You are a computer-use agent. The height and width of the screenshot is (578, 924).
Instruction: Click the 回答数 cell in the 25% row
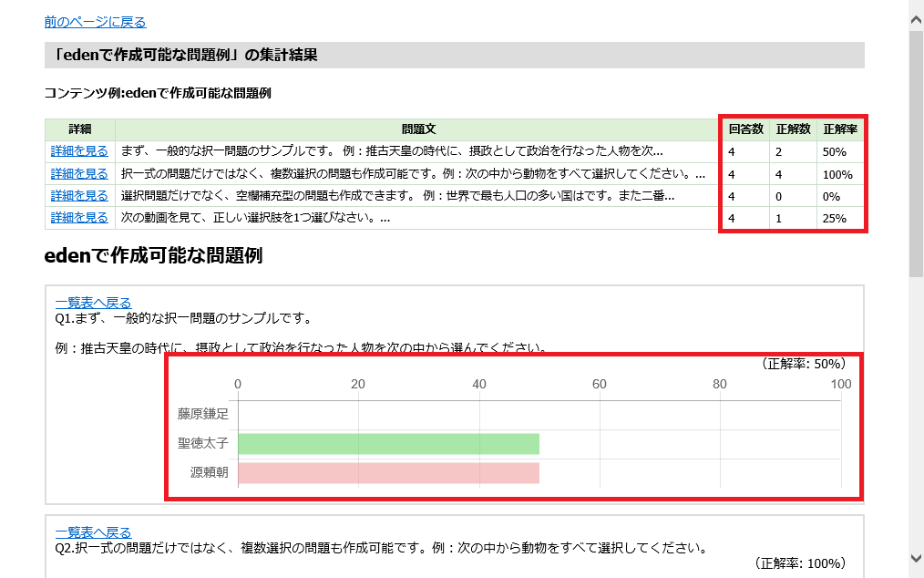[745, 218]
